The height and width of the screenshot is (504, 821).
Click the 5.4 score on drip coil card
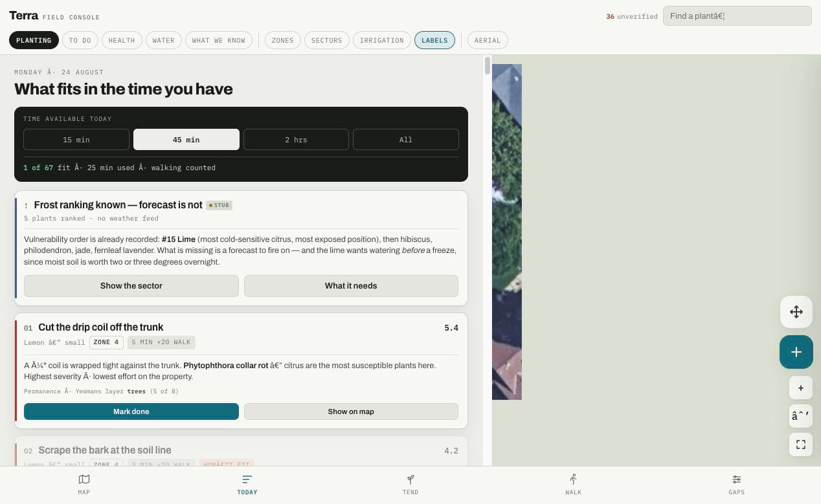point(451,328)
